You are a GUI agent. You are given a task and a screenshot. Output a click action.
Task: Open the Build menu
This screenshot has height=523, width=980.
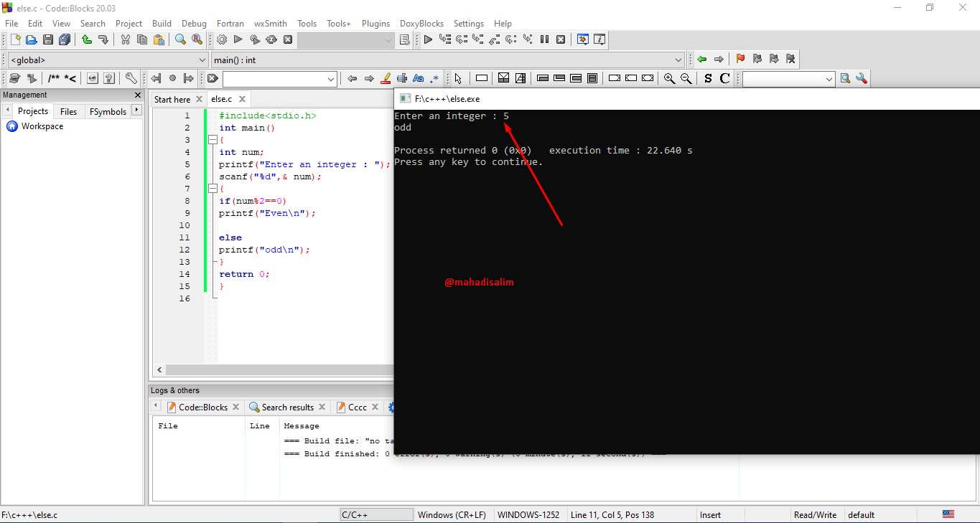point(162,24)
